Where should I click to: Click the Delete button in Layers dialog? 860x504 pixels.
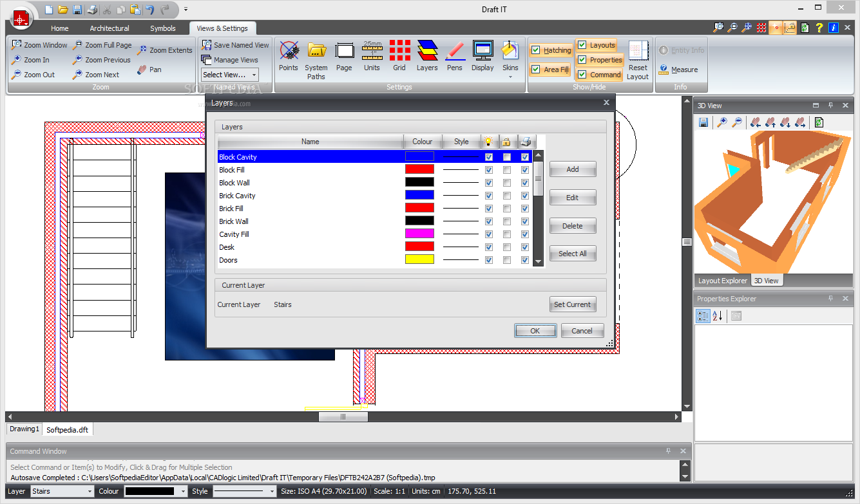pyautogui.click(x=573, y=226)
